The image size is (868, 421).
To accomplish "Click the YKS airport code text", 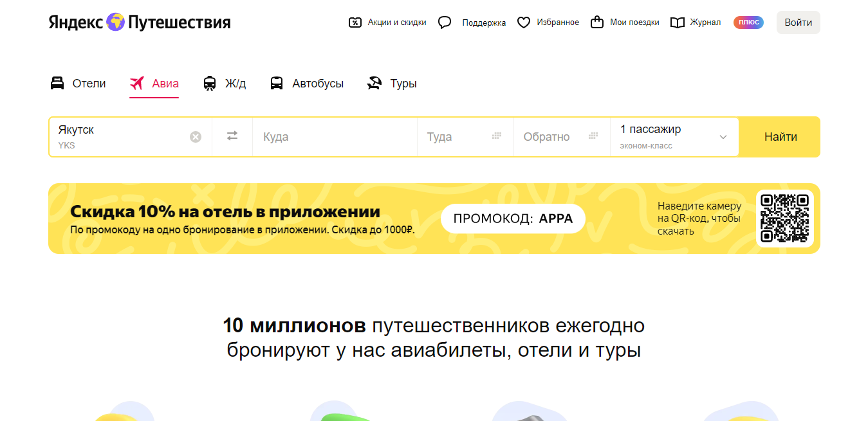I will (x=66, y=145).
